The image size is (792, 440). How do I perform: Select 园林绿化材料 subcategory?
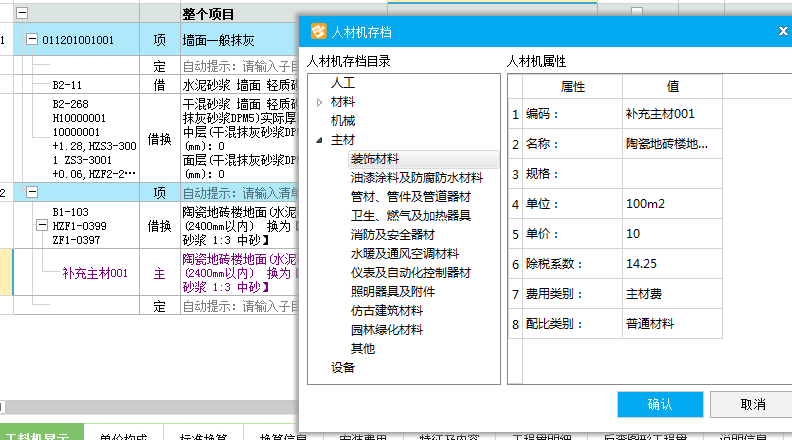386,330
